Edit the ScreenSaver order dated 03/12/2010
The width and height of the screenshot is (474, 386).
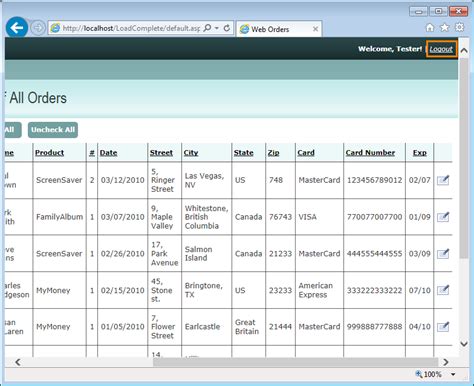[443, 180]
